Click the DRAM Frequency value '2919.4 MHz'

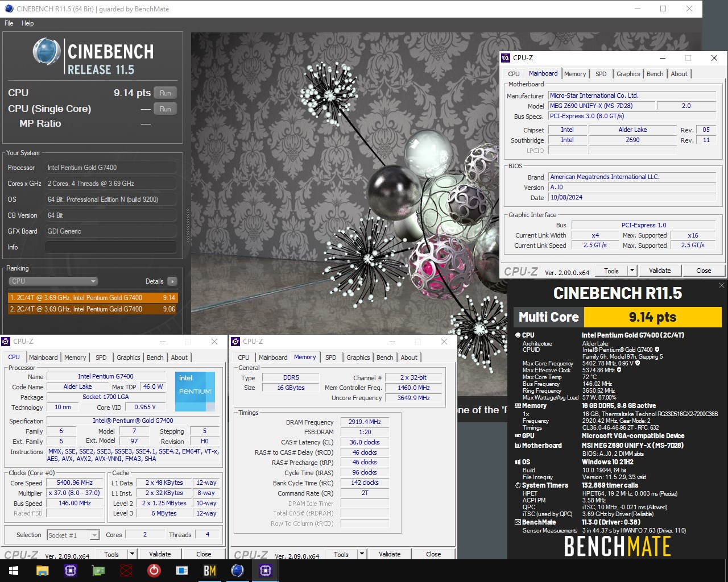(365, 422)
